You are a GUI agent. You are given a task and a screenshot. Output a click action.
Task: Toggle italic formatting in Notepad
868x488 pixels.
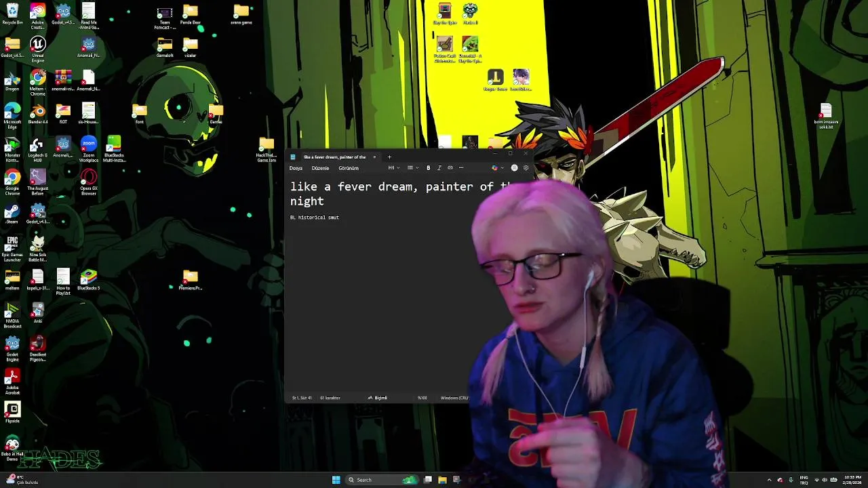[x=439, y=168]
